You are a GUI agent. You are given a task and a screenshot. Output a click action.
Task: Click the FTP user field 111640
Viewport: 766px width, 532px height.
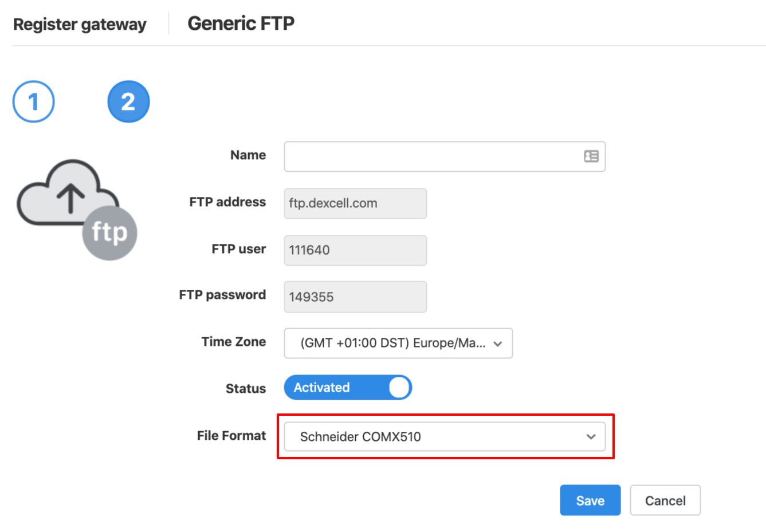pos(355,250)
